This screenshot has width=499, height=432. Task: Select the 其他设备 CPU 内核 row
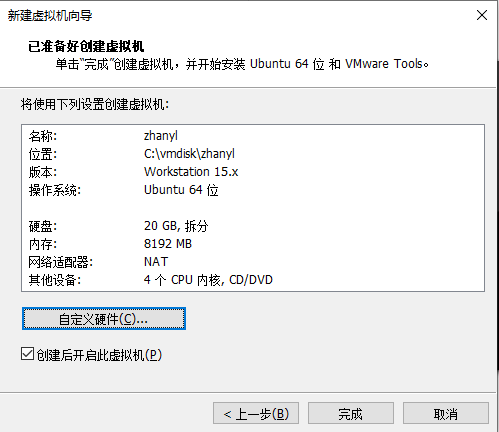click(253, 280)
